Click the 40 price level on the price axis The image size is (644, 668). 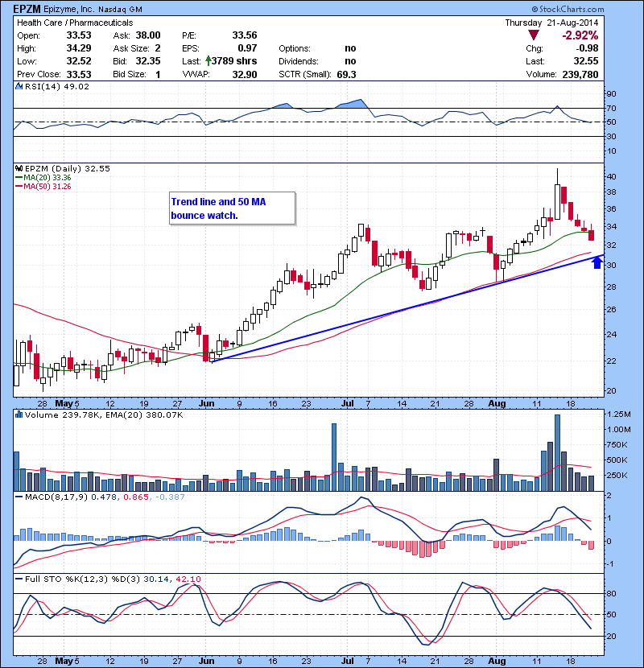(611, 176)
